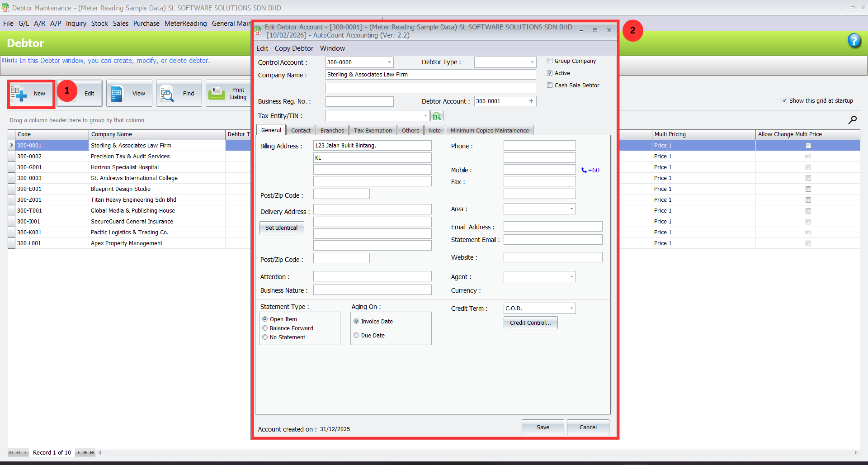
Task: Open the Copy Debtor menu
Action: coord(294,48)
